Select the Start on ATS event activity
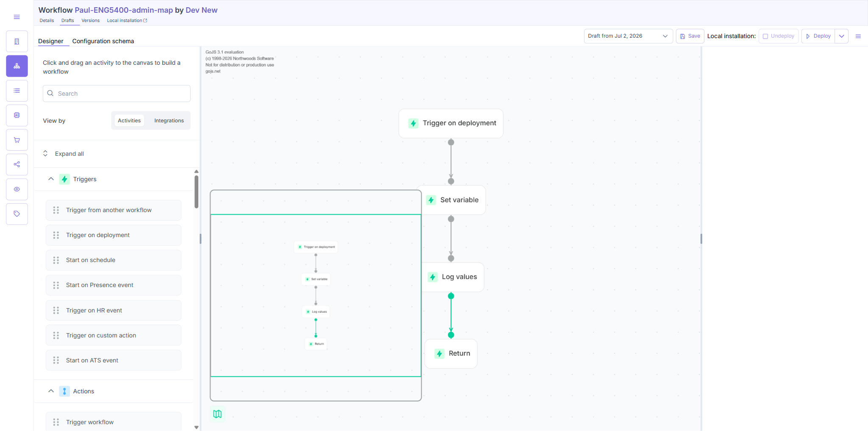This screenshot has width=868, height=431. pyautogui.click(x=114, y=360)
